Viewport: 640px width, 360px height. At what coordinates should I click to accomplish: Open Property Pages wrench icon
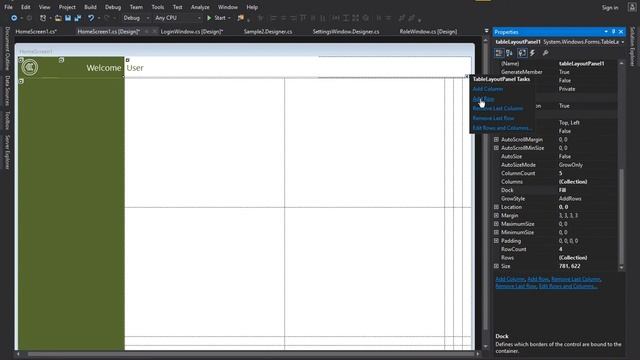[x=545, y=53]
